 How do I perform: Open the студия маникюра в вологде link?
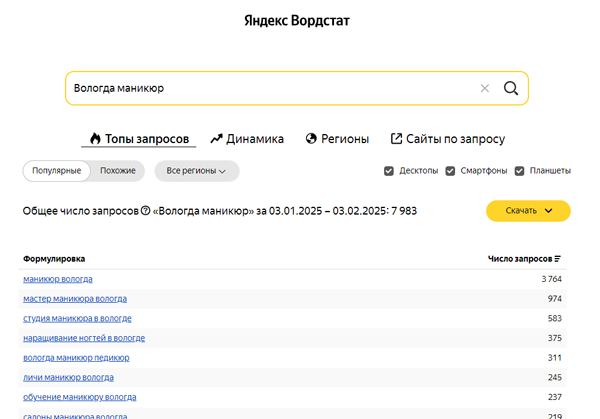click(x=77, y=318)
